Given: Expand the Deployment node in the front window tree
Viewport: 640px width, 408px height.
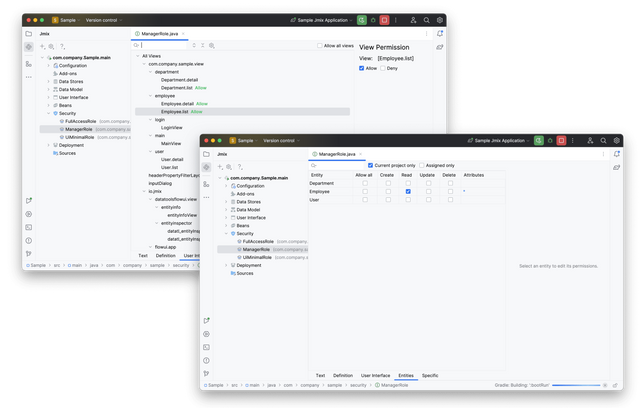Looking at the screenshot, I should point(226,265).
